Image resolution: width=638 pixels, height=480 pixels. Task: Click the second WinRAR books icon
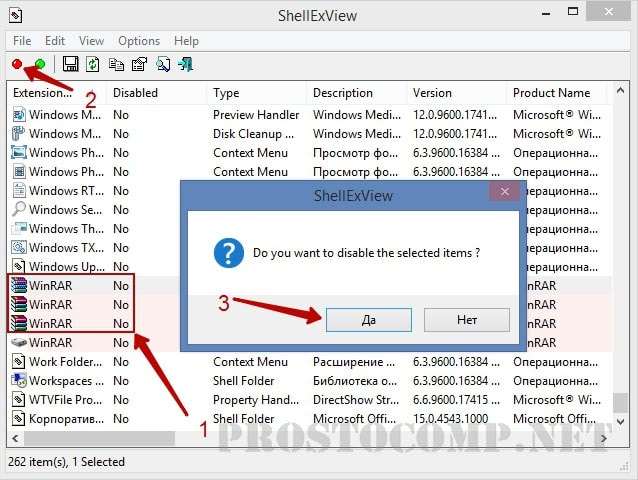pos(19,304)
